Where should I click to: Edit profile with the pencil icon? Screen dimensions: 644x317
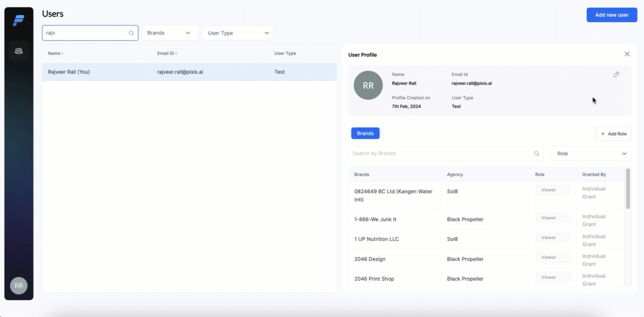[616, 74]
